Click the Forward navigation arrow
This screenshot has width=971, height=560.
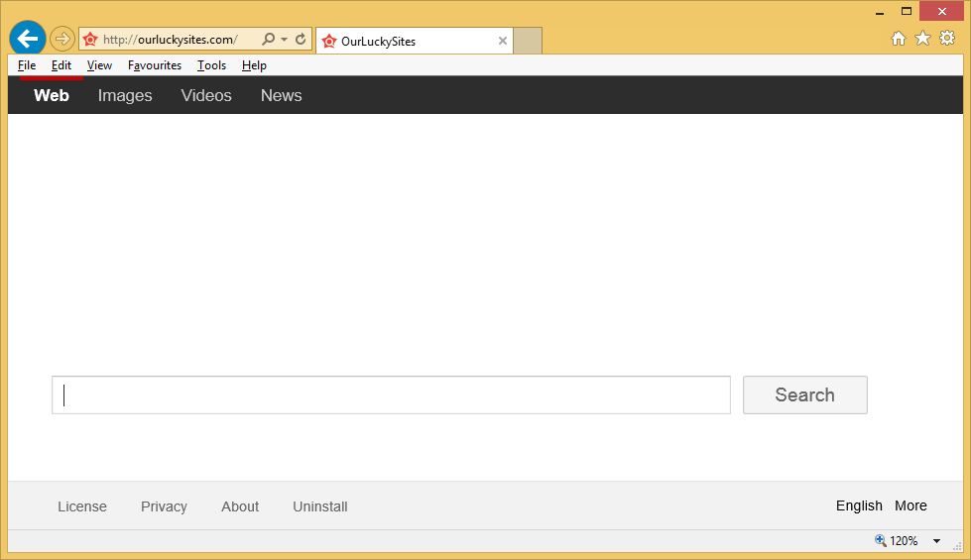[x=62, y=40]
